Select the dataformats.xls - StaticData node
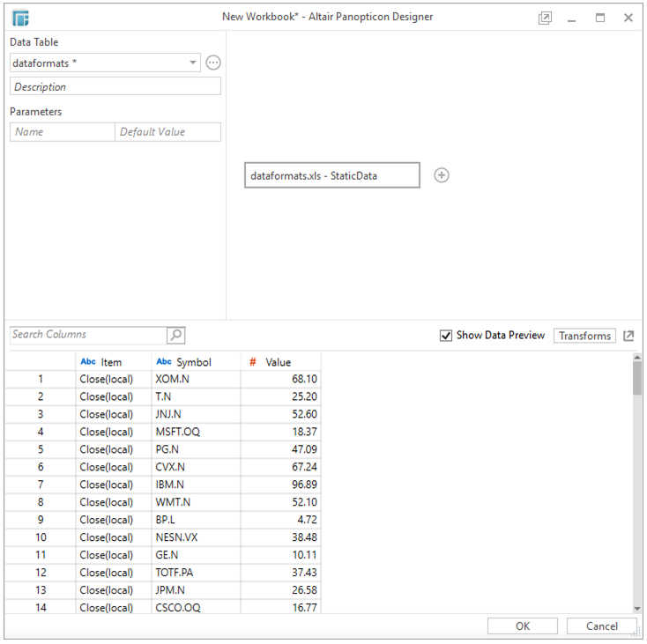 [332, 175]
